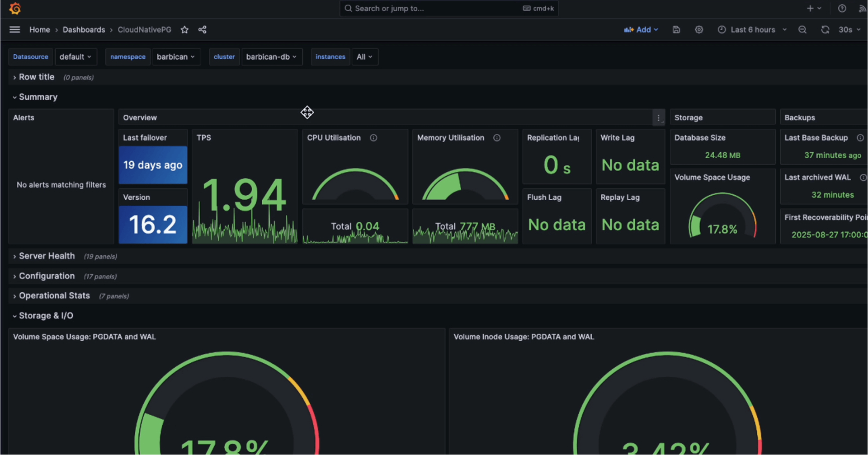Expand the Server Health row
Screen dimensions: 868x455
pos(47,256)
